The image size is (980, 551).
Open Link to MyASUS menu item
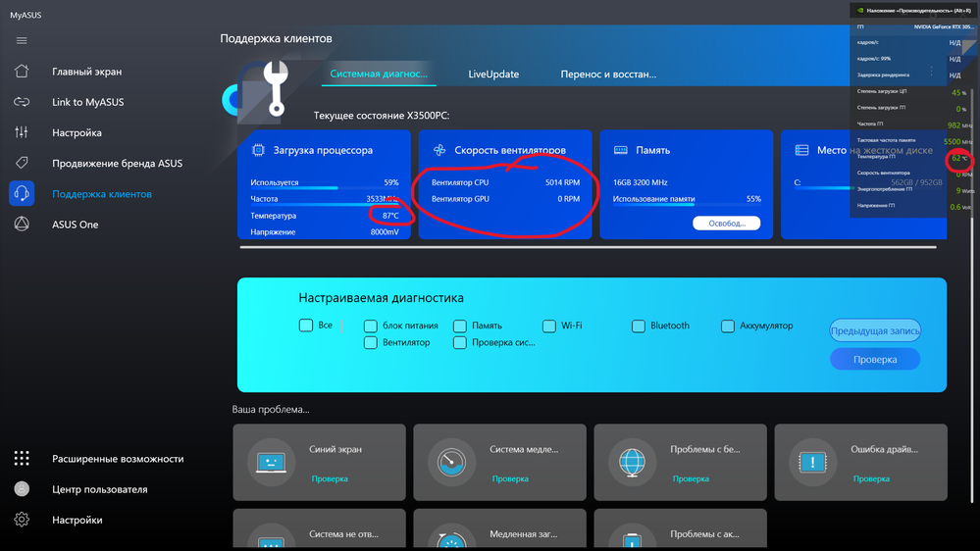click(x=88, y=102)
